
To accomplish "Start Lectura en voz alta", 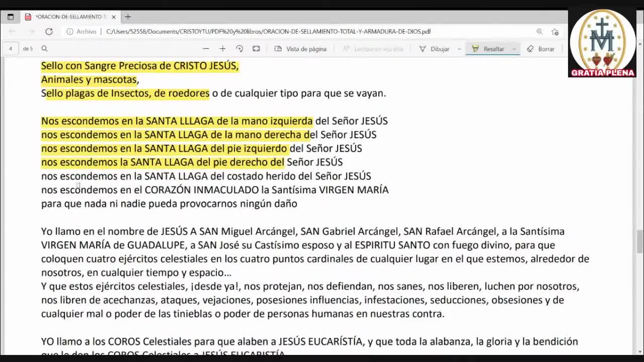I will coord(373,49).
